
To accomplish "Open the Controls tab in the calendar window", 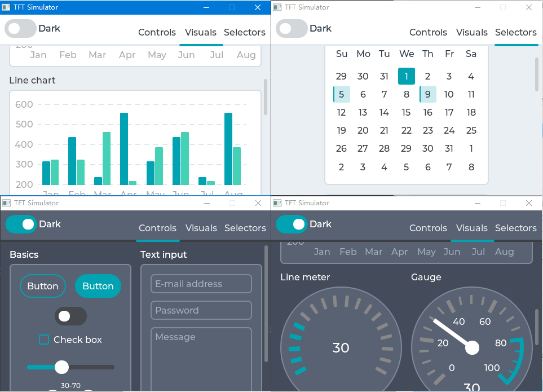I will pyautogui.click(x=428, y=33).
